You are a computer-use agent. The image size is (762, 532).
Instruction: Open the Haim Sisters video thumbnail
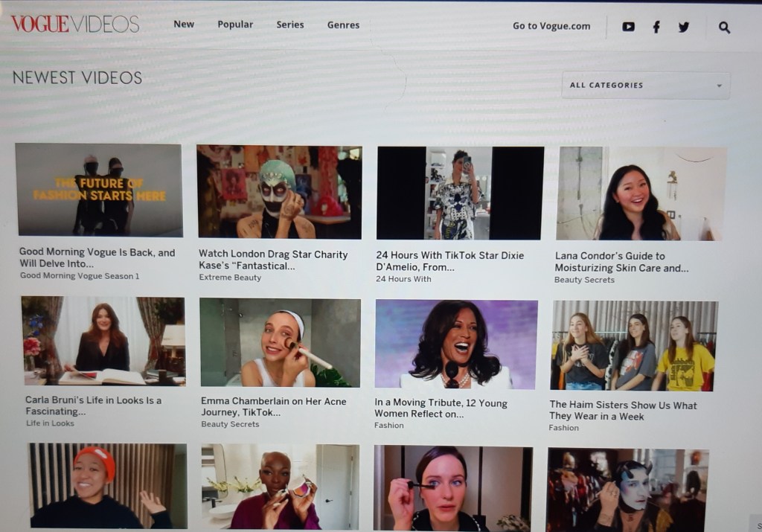(x=635, y=345)
